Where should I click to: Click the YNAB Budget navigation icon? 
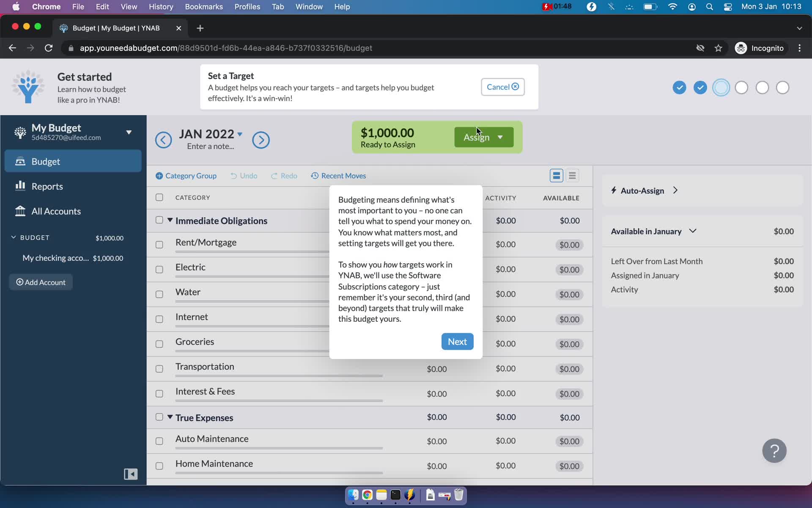pos(20,161)
